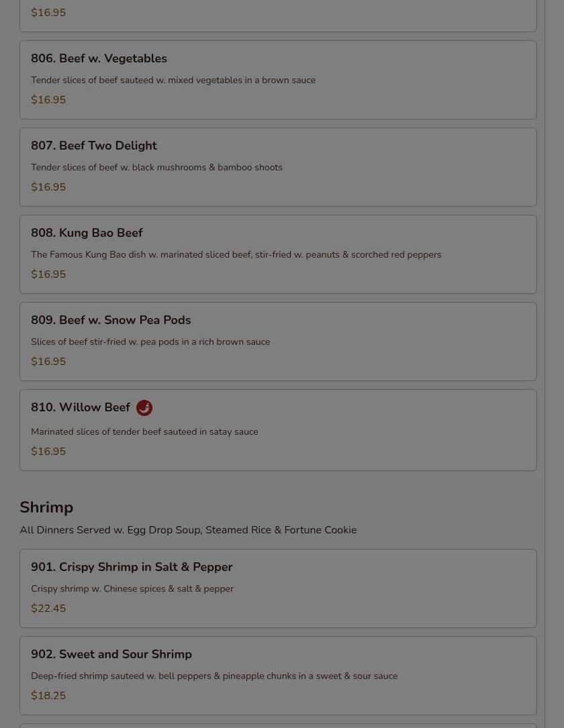Click the Egg Drop Soup dinner note
This screenshot has height=728, width=564.
[188, 530]
